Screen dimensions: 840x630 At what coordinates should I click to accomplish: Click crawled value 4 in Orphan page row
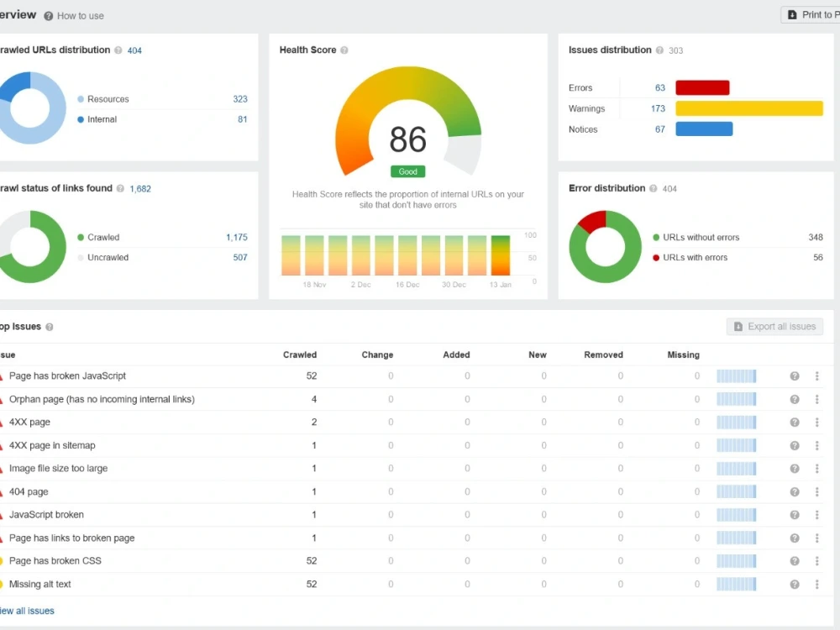(x=314, y=399)
